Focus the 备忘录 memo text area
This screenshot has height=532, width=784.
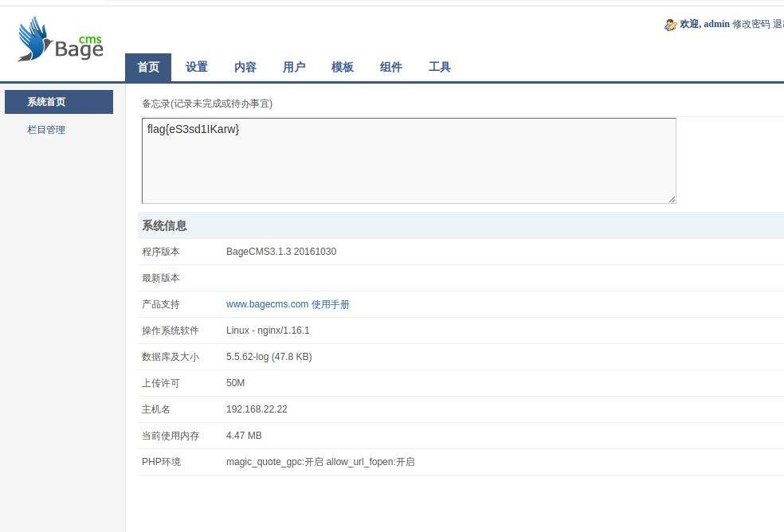pos(409,161)
